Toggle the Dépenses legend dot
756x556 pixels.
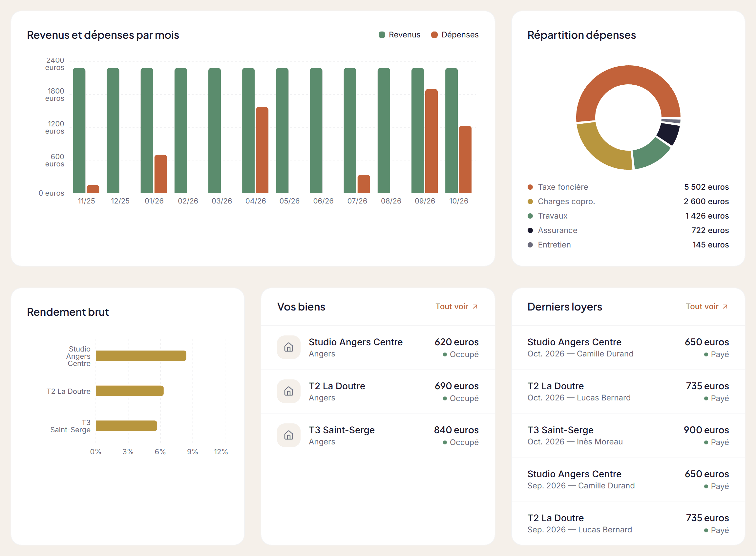click(434, 35)
